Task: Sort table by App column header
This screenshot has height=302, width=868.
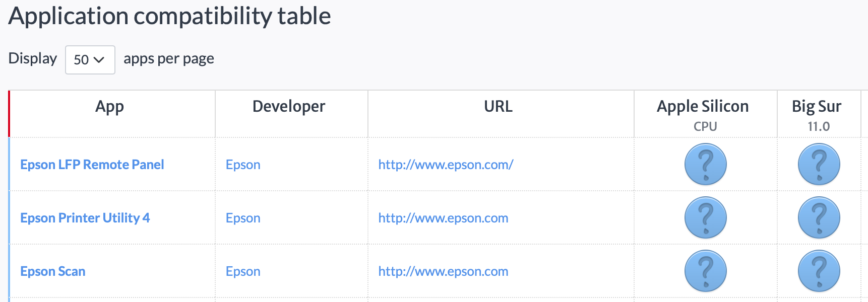Action: click(x=109, y=107)
